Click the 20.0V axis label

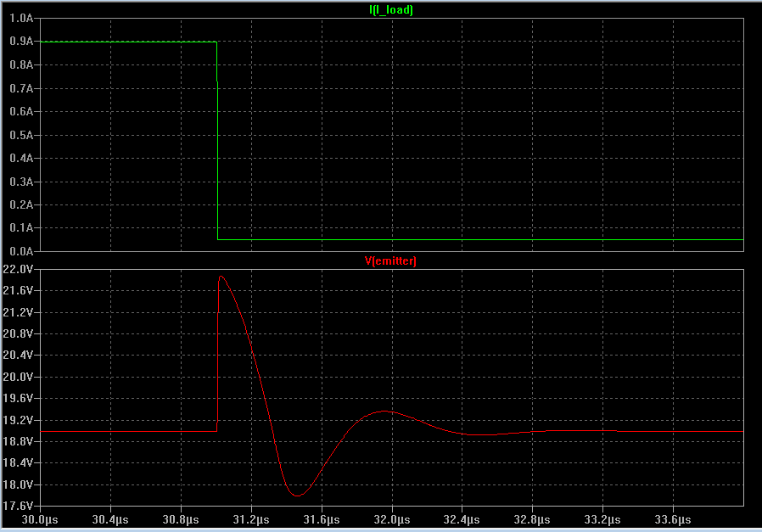pyautogui.click(x=18, y=377)
